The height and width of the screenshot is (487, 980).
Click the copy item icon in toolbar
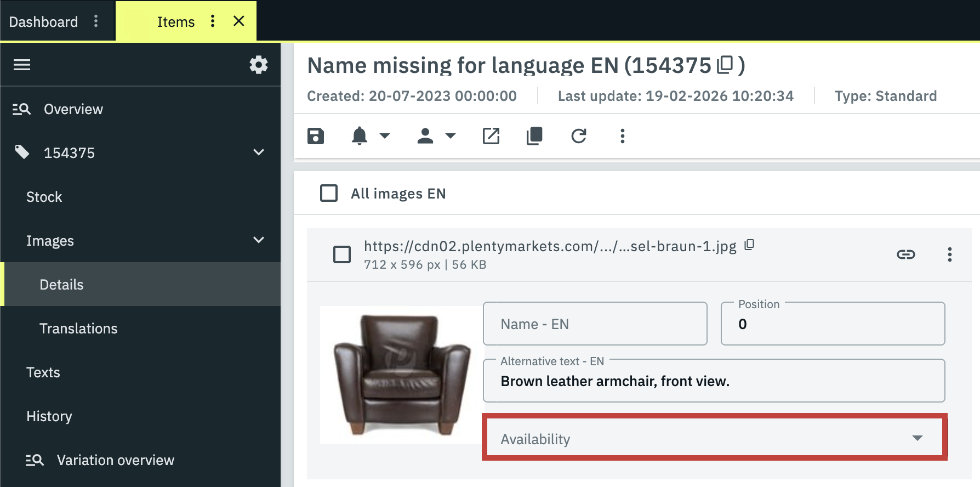click(x=534, y=136)
